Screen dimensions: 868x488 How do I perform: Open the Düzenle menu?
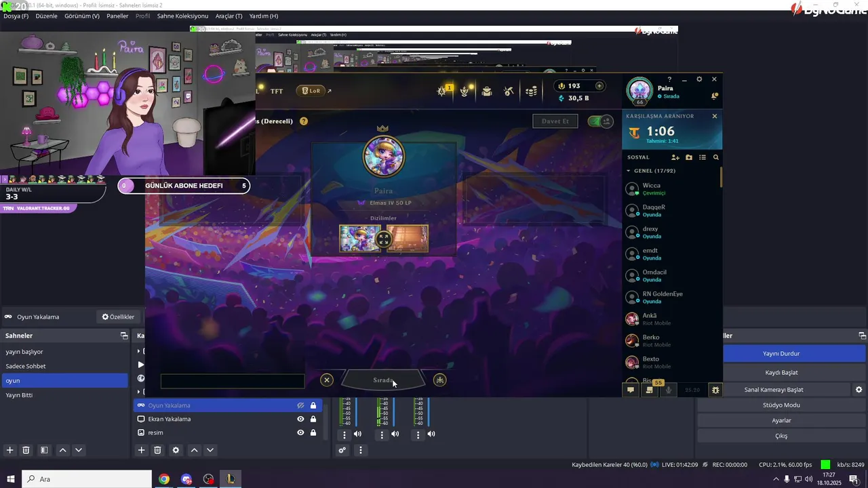pos(46,16)
